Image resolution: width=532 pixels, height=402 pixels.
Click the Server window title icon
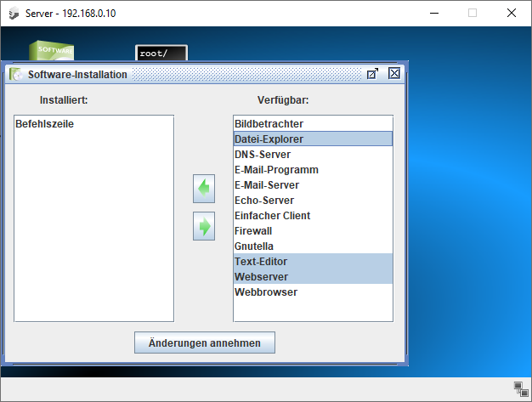point(14,14)
